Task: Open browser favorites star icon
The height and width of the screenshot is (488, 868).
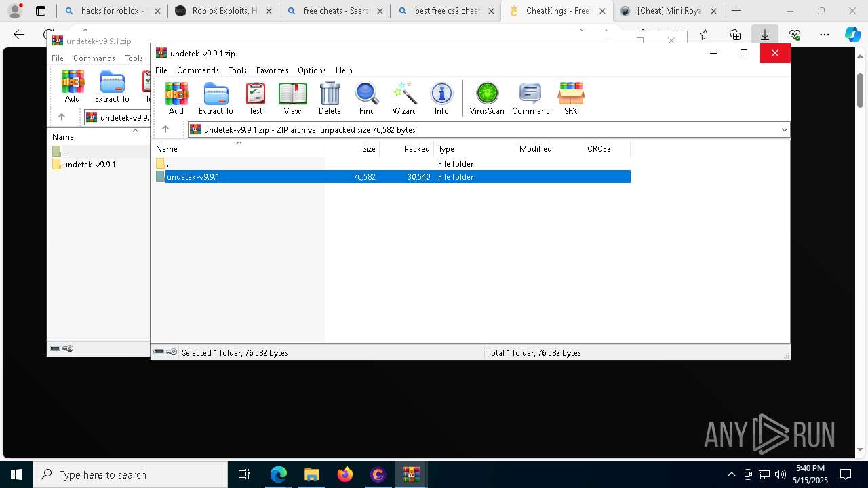Action: point(705,35)
